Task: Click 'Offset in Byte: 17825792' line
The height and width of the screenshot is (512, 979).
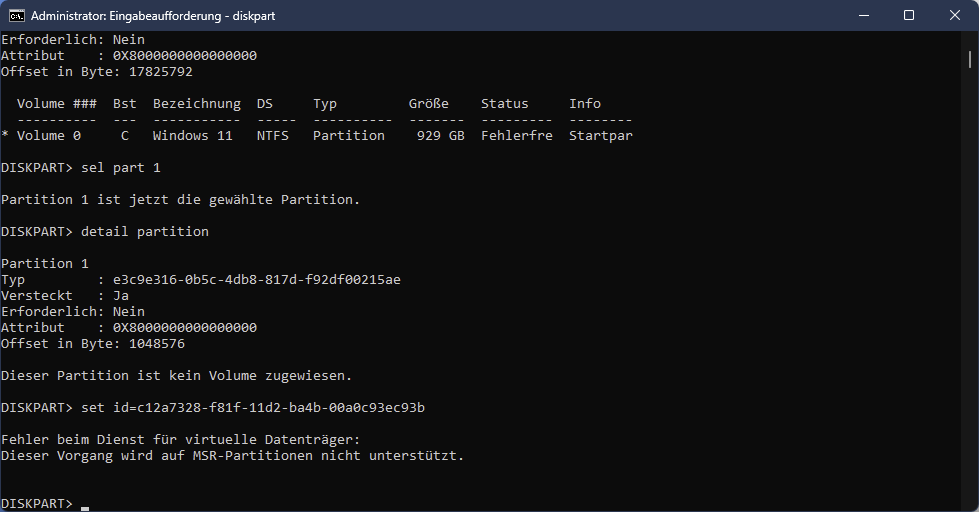Action: (x=97, y=72)
